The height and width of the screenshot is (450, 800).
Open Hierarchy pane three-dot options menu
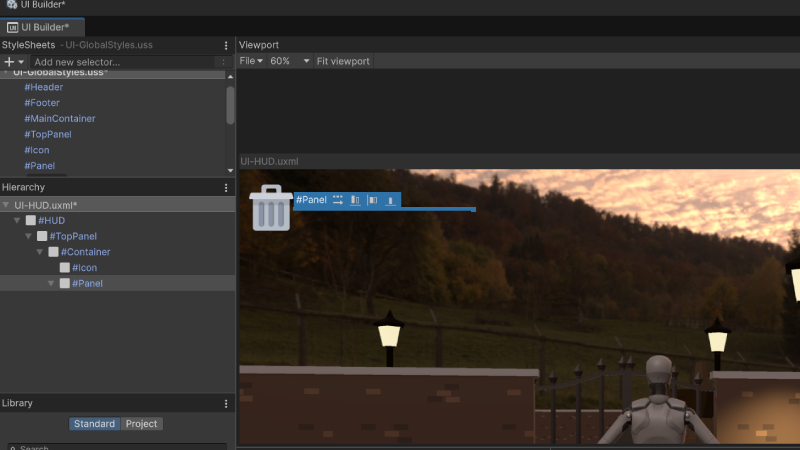point(227,188)
